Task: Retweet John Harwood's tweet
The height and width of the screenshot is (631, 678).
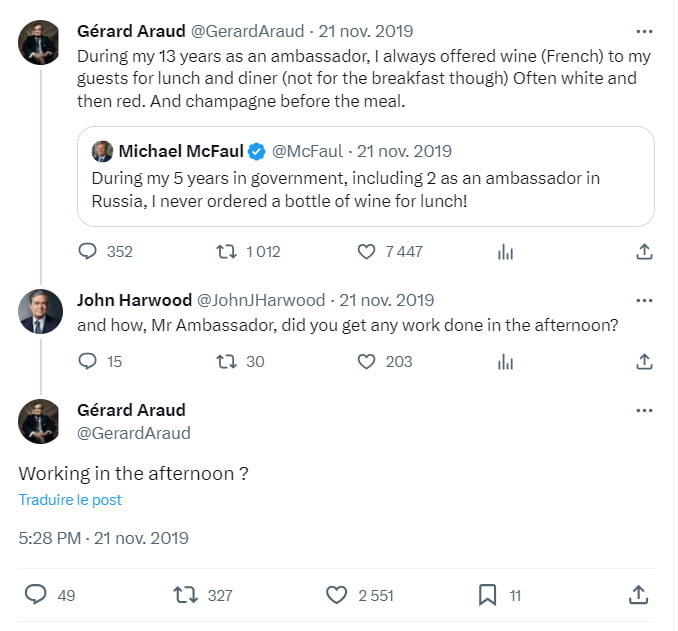Action: 227,361
